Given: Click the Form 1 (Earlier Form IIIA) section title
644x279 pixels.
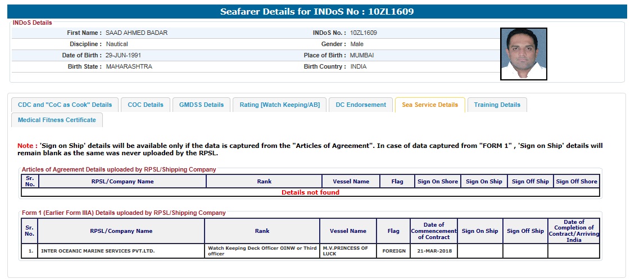Looking at the screenshot, I should point(124,213).
